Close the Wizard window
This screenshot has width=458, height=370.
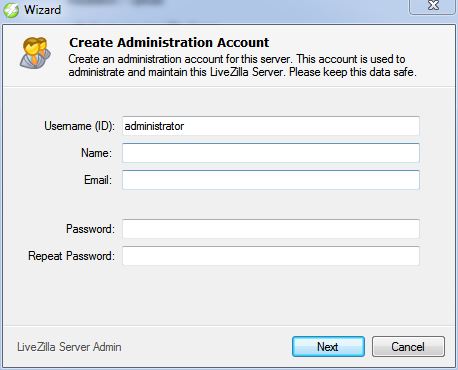click(433, 6)
